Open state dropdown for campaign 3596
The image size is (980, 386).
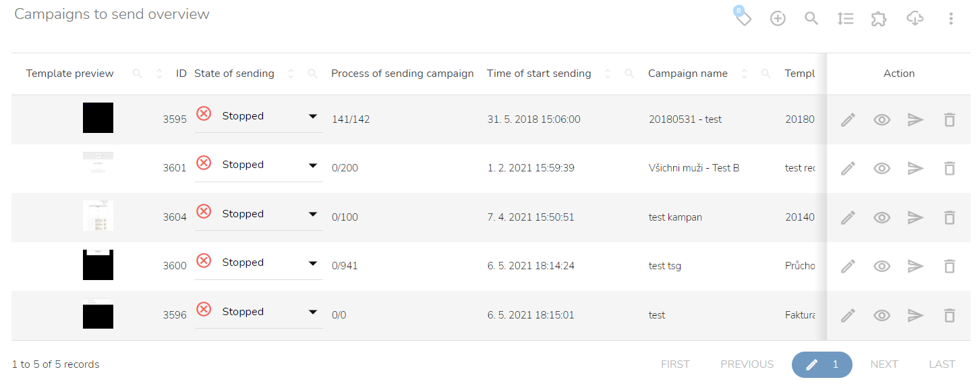click(x=313, y=312)
